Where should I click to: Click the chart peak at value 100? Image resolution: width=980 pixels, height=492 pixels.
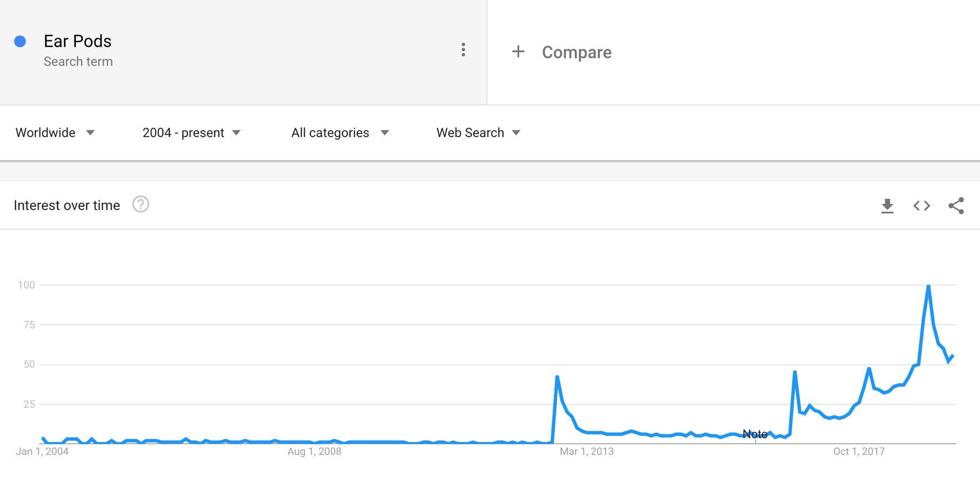click(x=928, y=286)
